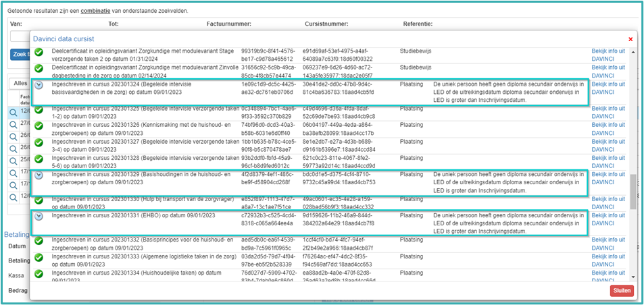644x305 pixels.
Task: Click green check icon for cursus 202301327
Action: coord(39,142)
